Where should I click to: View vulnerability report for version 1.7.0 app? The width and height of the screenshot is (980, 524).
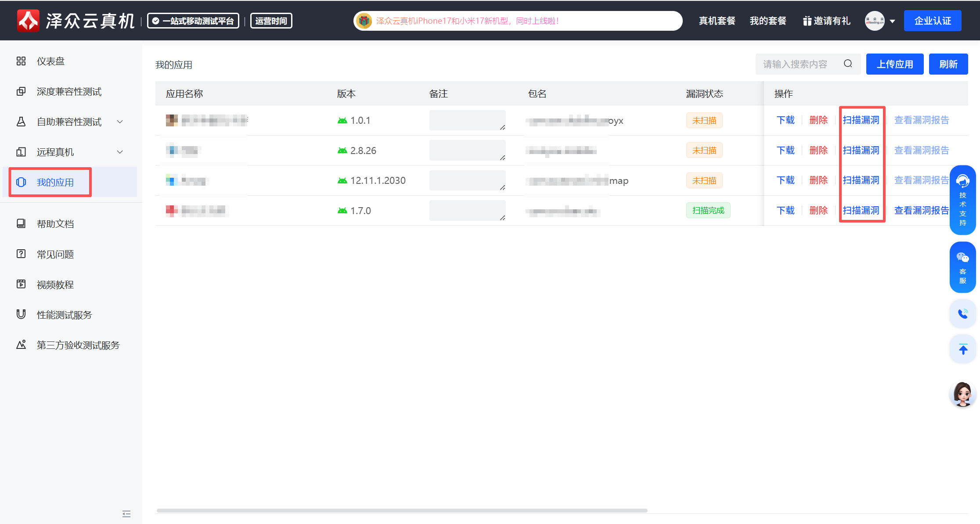921,210
